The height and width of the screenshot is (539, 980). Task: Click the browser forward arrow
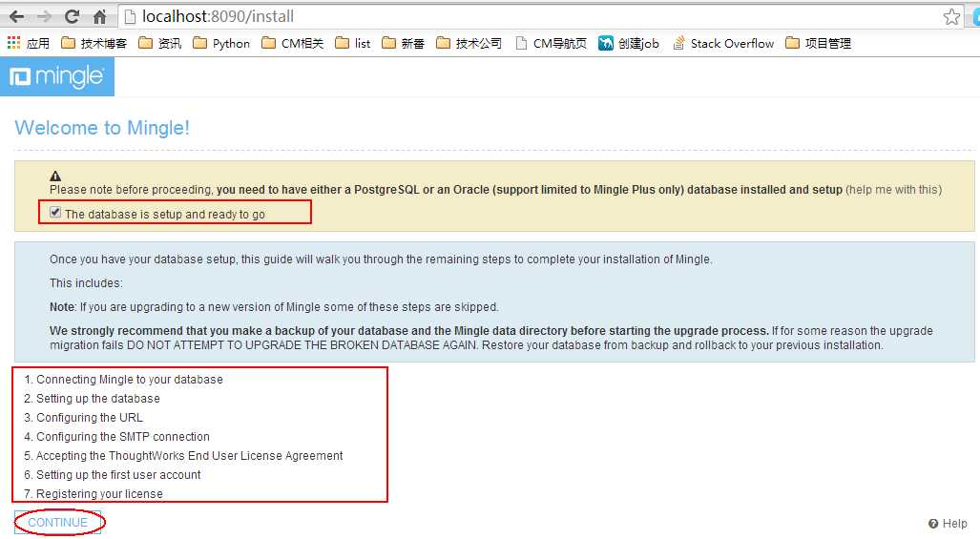click(x=44, y=16)
